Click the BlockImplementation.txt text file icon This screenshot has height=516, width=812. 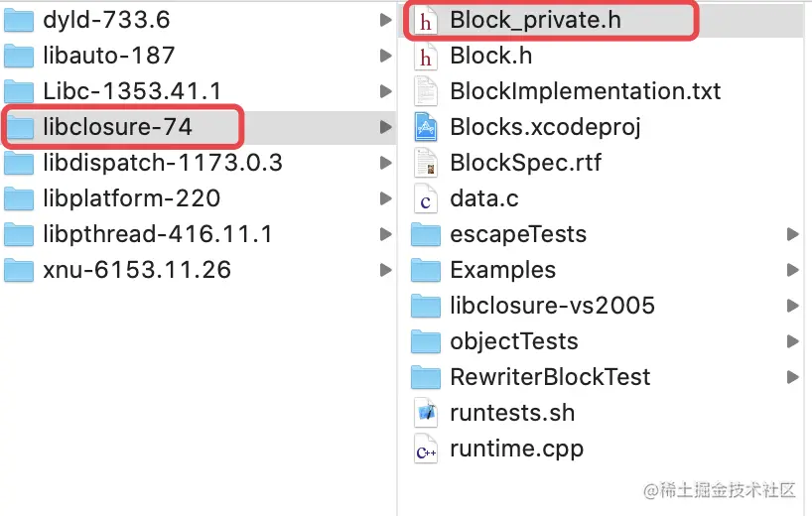(426, 91)
